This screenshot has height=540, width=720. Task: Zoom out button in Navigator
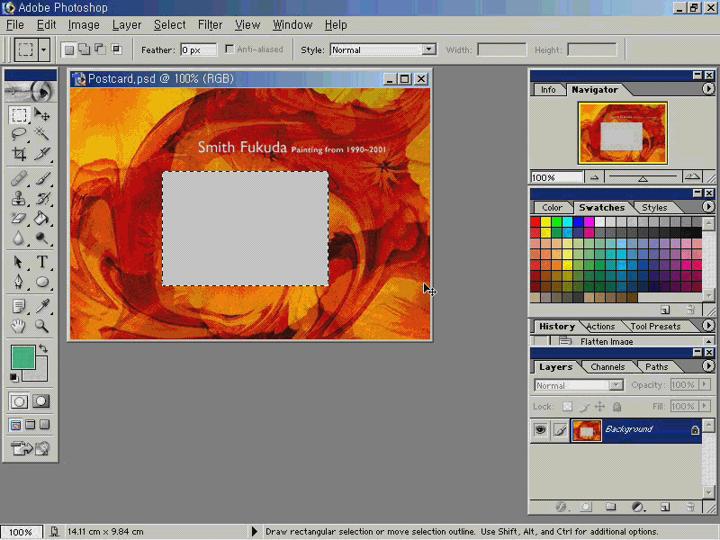(594, 177)
